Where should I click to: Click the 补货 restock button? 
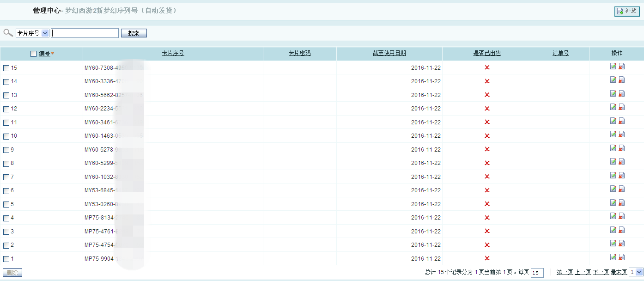coord(627,11)
